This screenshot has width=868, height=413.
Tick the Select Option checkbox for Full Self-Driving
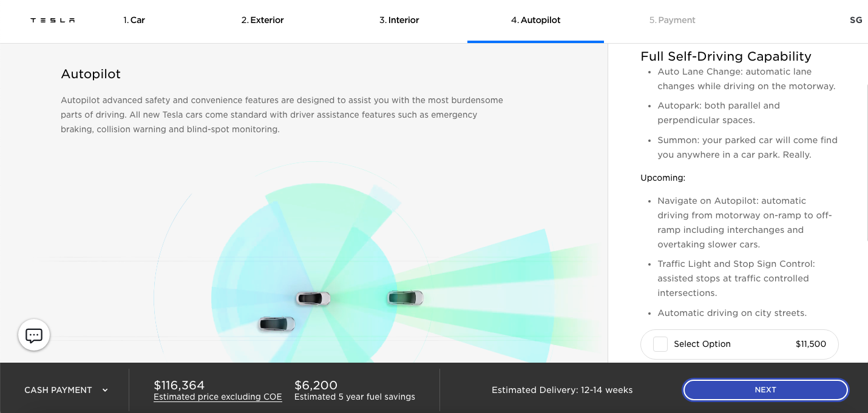660,344
